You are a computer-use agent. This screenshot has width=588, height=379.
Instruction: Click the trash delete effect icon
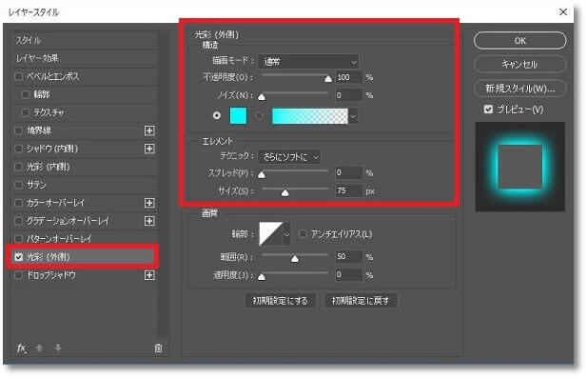158,349
